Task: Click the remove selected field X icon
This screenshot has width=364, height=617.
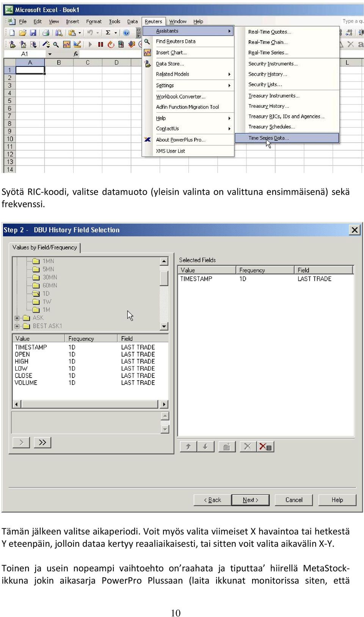Action: tap(248, 447)
